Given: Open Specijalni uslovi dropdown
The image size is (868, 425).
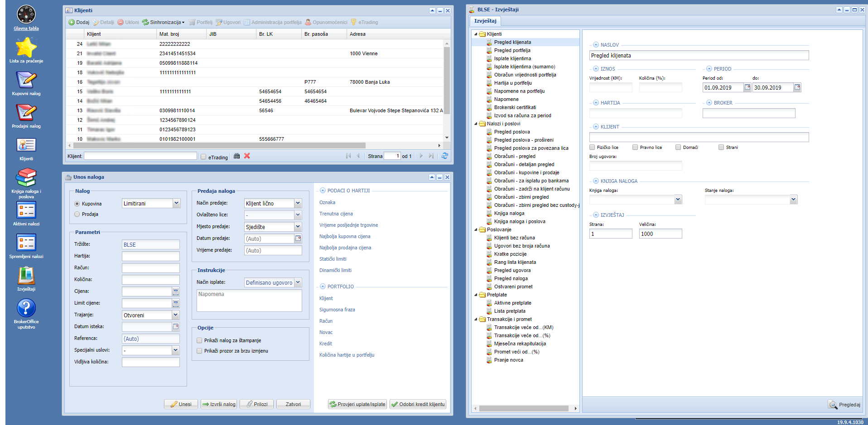Looking at the screenshot, I should point(176,350).
